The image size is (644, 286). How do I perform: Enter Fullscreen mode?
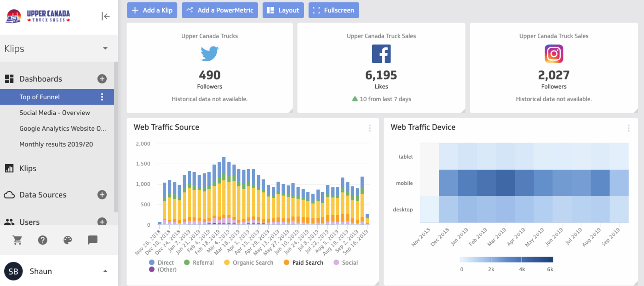pos(333,10)
